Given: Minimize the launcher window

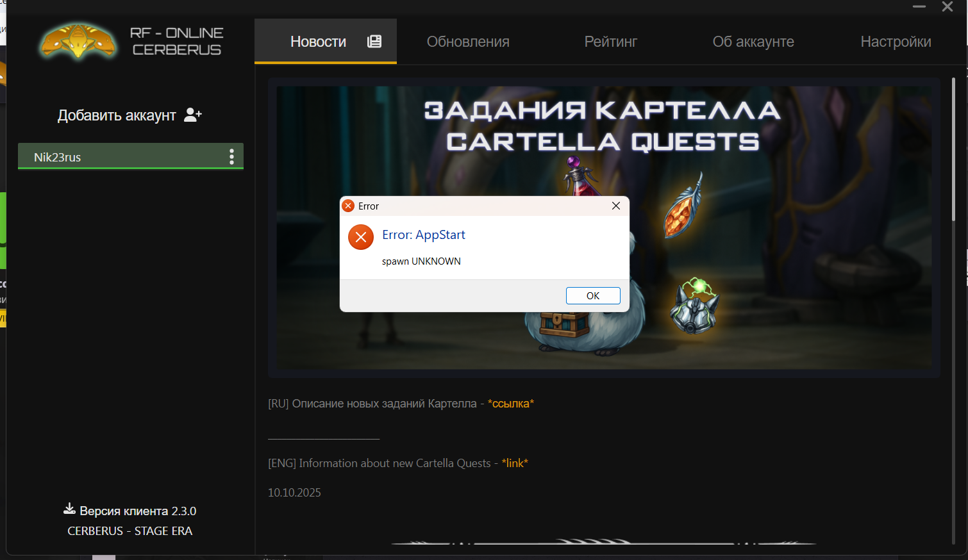Looking at the screenshot, I should pyautogui.click(x=919, y=7).
